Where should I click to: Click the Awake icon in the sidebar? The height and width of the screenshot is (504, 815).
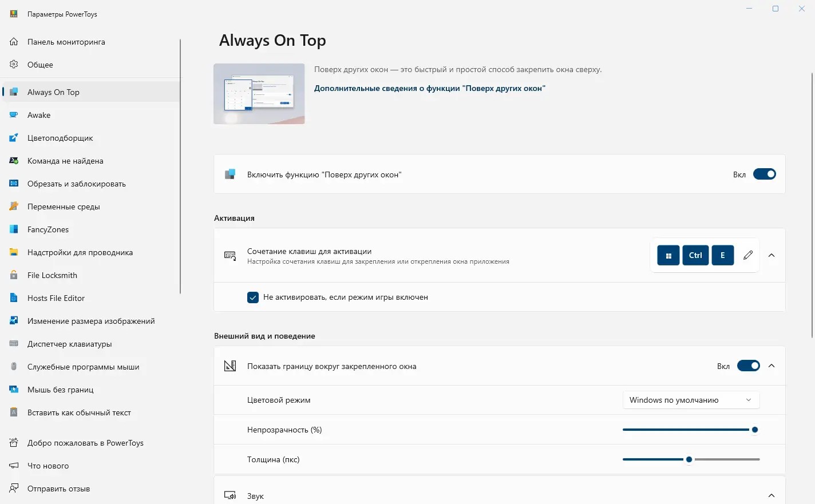click(14, 115)
